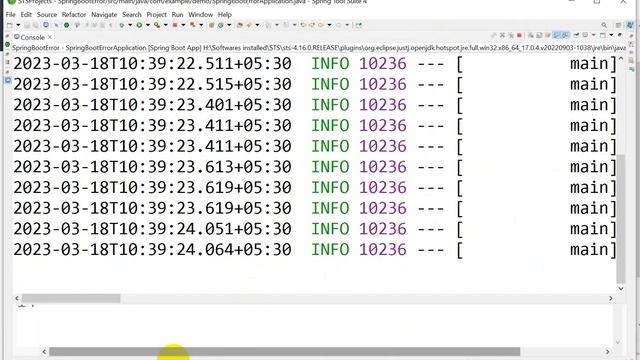Click the Debug bug toolbar icon
The height and width of the screenshot is (360, 640).
(x=122, y=25)
